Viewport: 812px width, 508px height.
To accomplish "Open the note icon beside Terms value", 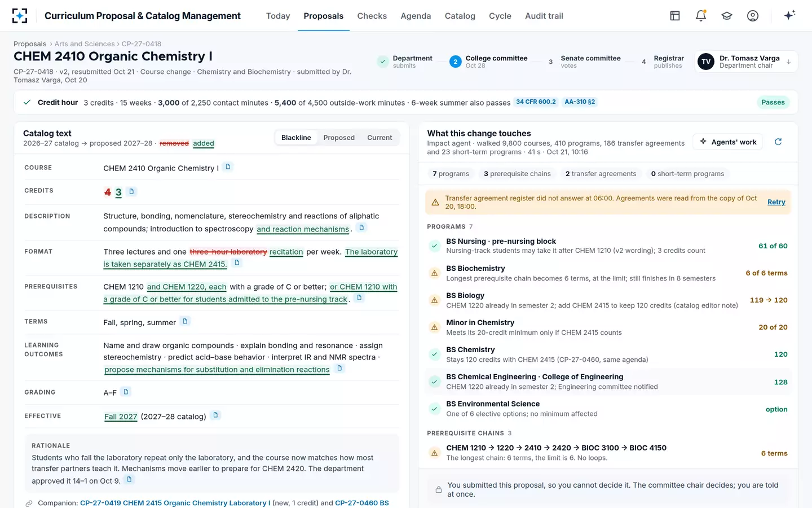I will (x=185, y=321).
